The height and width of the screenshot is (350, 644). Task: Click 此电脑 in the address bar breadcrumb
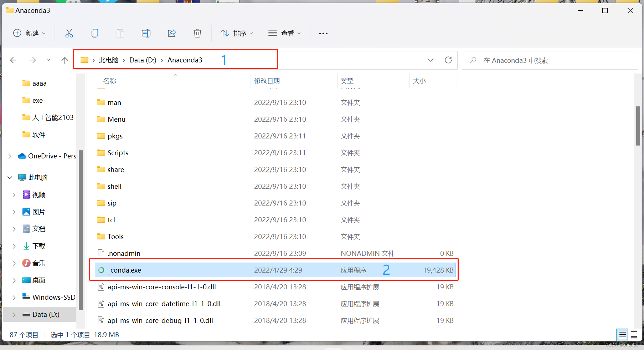[x=109, y=60]
